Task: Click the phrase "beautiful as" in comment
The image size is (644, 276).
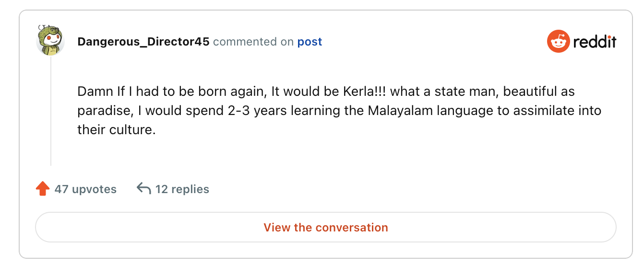Action: point(539,91)
